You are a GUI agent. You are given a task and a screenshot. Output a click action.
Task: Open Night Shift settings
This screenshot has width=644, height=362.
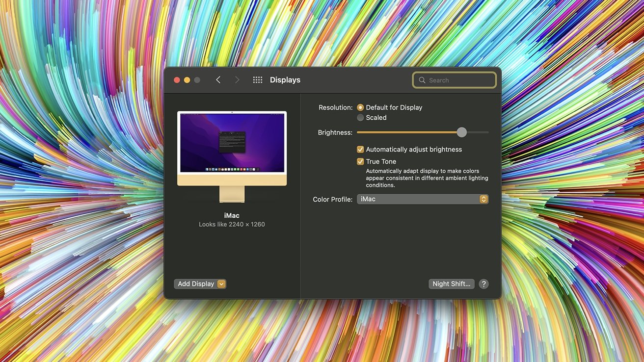[452, 284]
